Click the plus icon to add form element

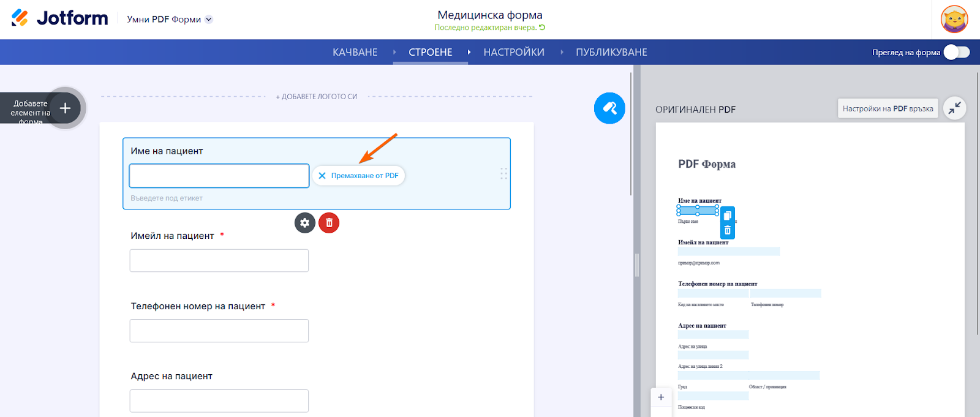point(65,108)
